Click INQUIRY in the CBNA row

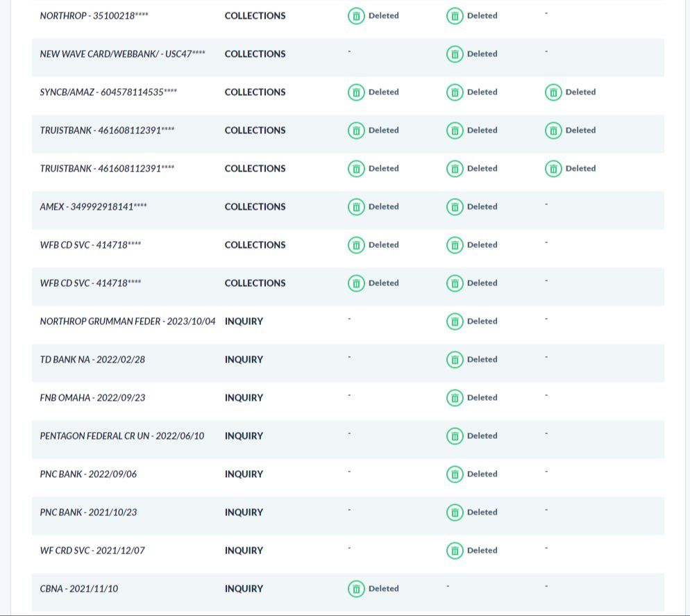tap(244, 589)
